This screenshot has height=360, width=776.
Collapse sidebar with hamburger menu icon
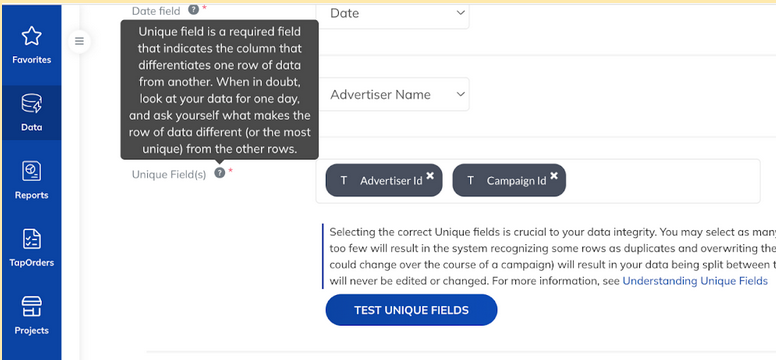tap(79, 41)
